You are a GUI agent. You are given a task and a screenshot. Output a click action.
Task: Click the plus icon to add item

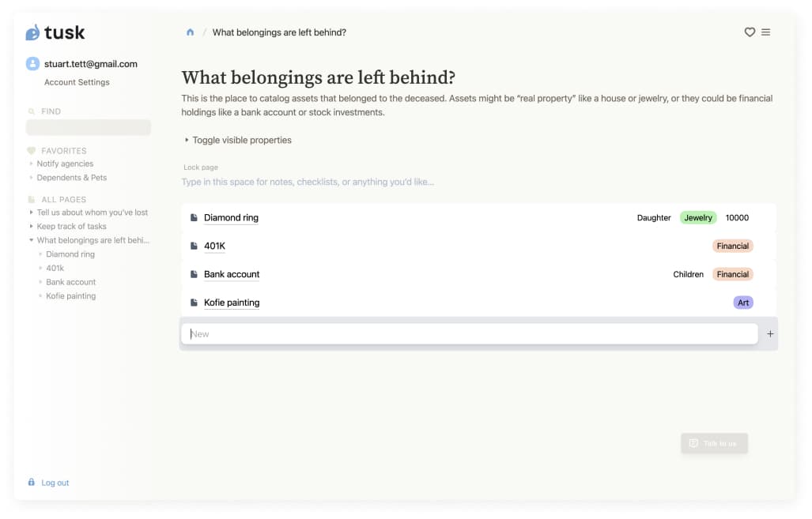tap(770, 334)
